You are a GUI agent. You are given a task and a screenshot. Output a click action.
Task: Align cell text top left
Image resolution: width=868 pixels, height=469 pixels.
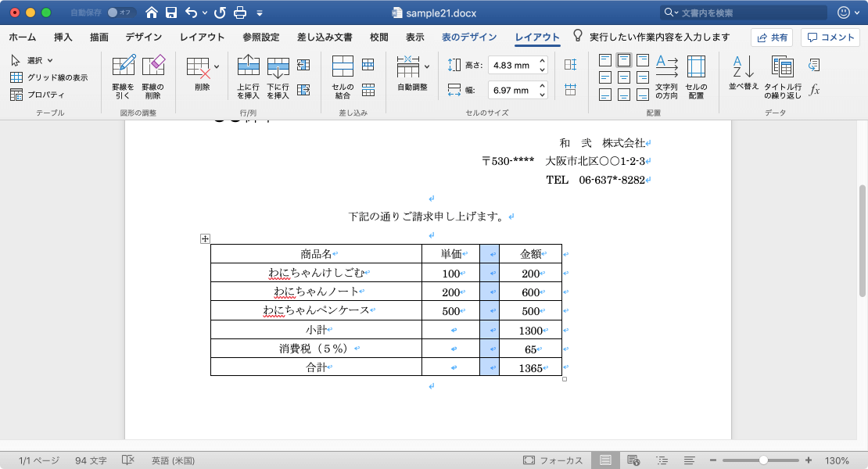(x=605, y=59)
